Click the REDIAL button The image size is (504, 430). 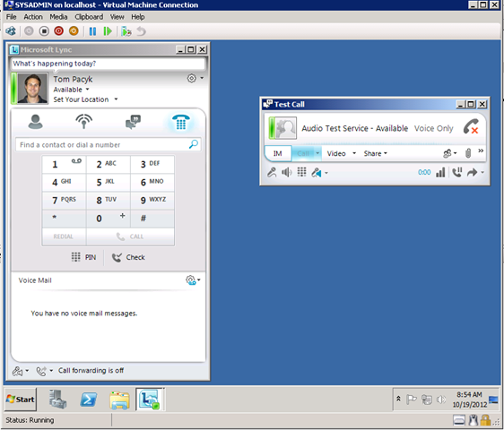click(x=64, y=236)
